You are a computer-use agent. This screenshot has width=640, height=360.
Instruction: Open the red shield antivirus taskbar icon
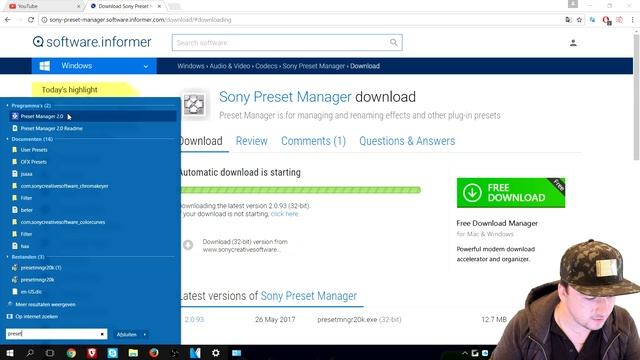point(92,353)
